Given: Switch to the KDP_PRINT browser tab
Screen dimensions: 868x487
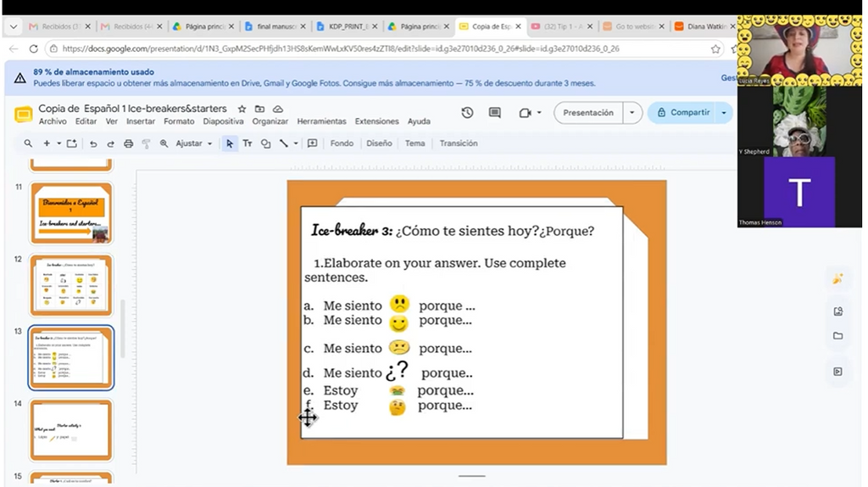Looking at the screenshot, I should click(x=346, y=26).
